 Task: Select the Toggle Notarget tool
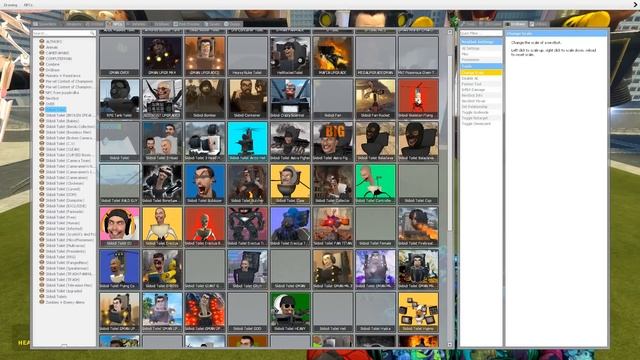pyautogui.click(x=481, y=118)
